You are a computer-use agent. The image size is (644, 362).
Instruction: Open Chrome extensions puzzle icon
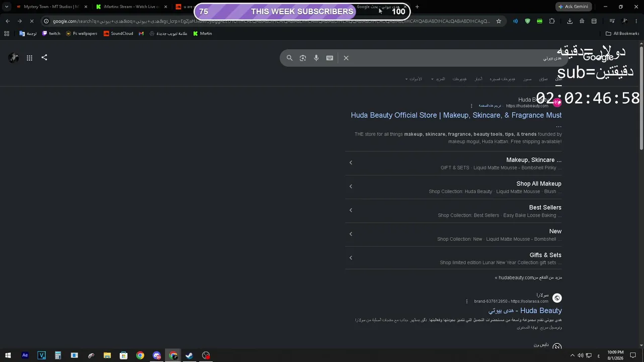click(x=552, y=21)
